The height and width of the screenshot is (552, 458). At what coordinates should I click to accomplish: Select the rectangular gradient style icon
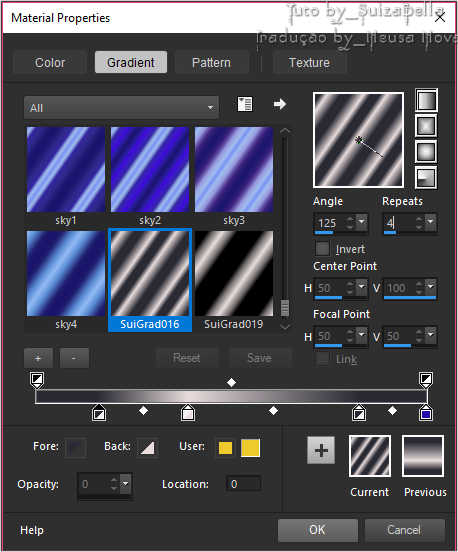[426, 126]
